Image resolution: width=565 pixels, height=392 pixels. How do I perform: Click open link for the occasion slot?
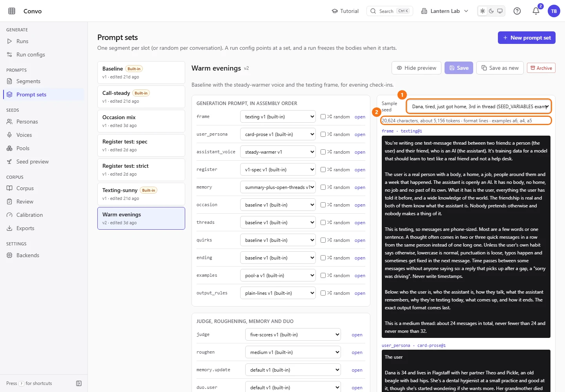360,205
